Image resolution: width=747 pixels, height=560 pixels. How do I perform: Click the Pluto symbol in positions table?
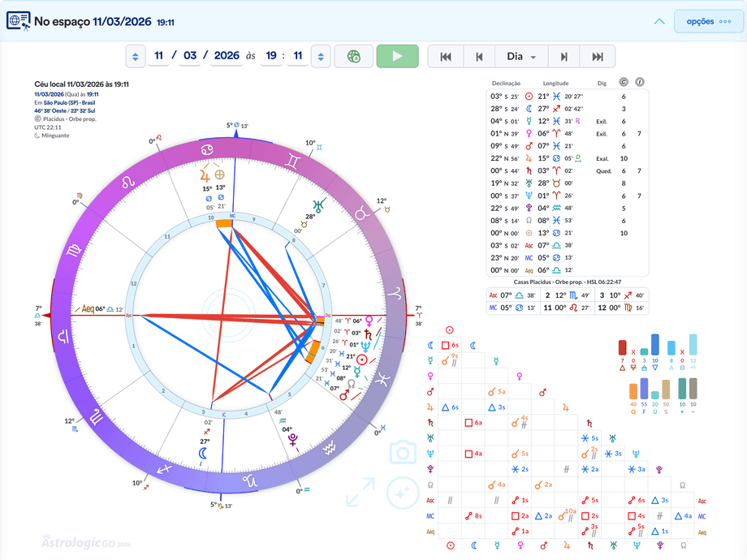click(x=529, y=208)
